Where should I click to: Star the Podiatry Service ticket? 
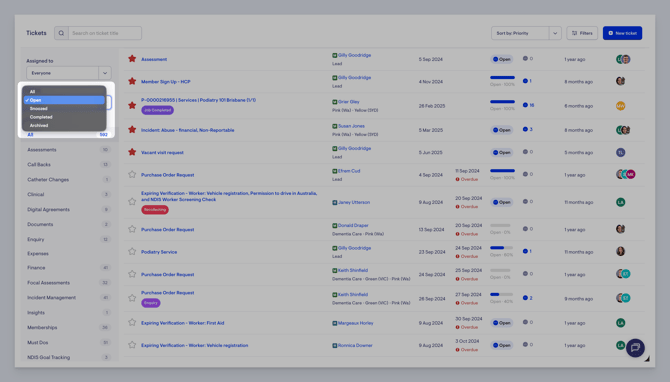[132, 252]
